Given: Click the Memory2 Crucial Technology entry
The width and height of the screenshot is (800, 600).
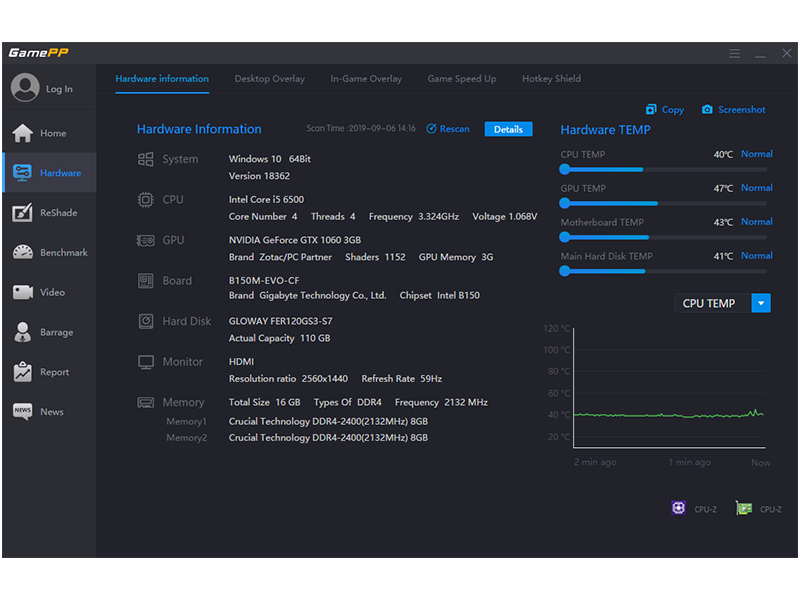Looking at the screenshot, I should tap(328, 438).
